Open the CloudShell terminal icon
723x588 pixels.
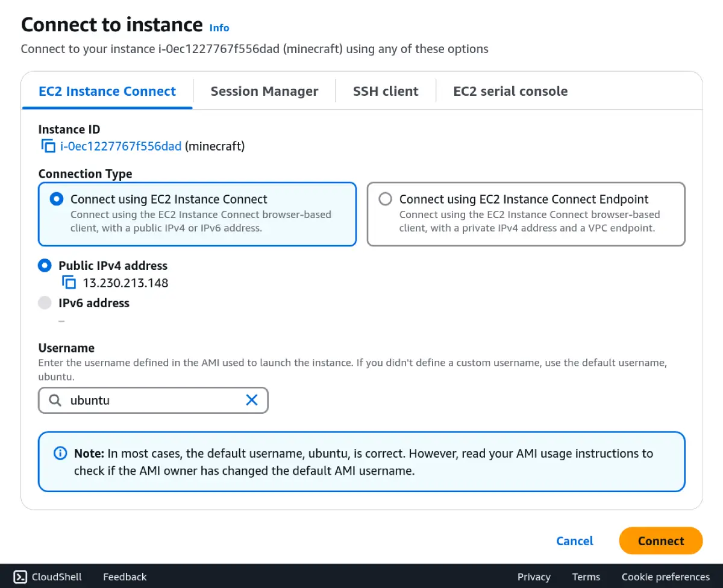click(20, 577)
